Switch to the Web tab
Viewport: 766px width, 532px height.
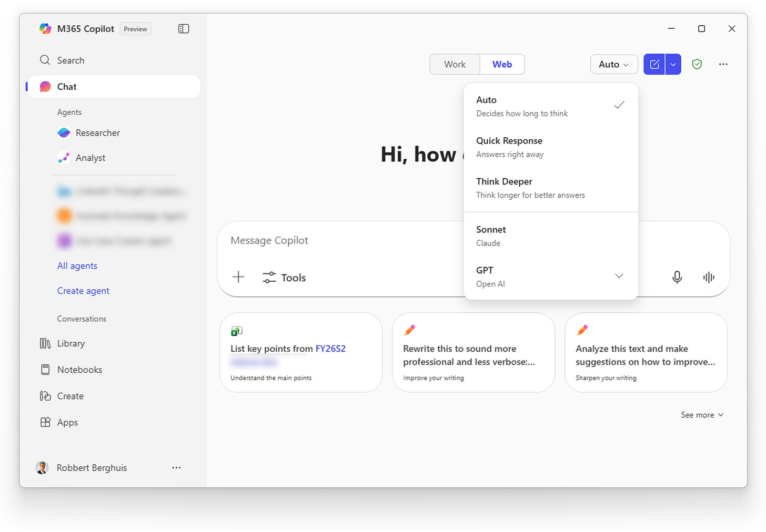[x=502, y=64]
